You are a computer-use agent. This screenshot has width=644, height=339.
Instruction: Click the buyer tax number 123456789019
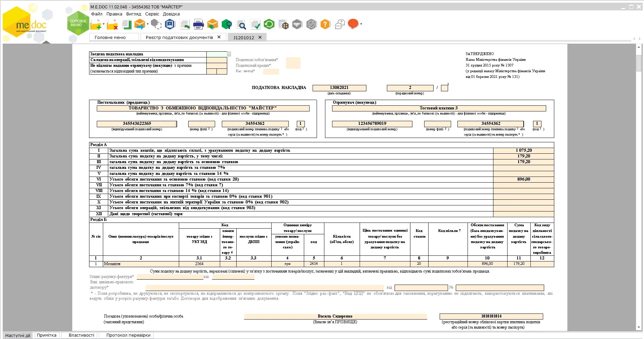pos(372,124)
